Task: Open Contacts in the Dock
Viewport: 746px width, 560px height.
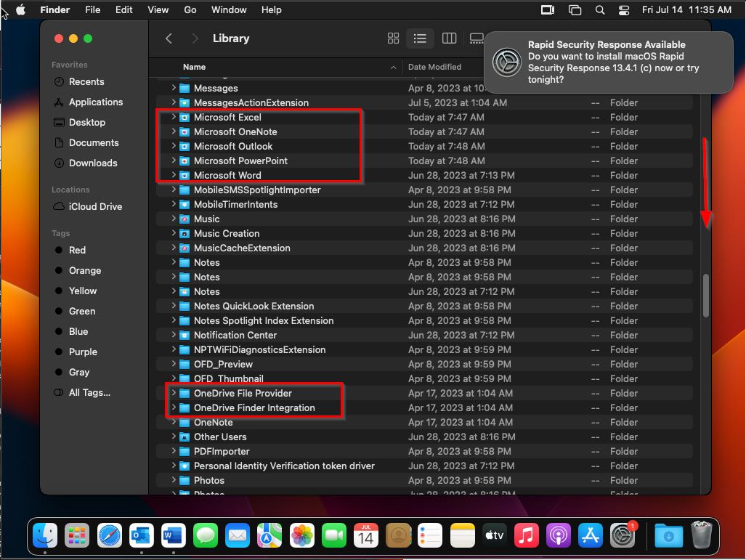Action: pyautogui.click(x=398, y=535)
